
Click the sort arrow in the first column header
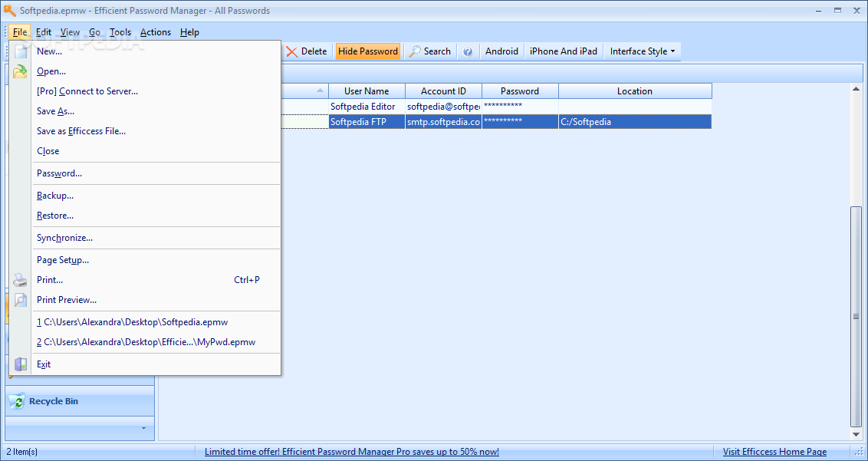(320, 91)
